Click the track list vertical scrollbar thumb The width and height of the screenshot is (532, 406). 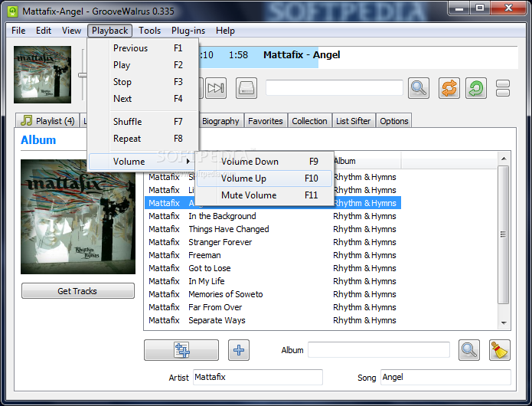pos(504,234)
